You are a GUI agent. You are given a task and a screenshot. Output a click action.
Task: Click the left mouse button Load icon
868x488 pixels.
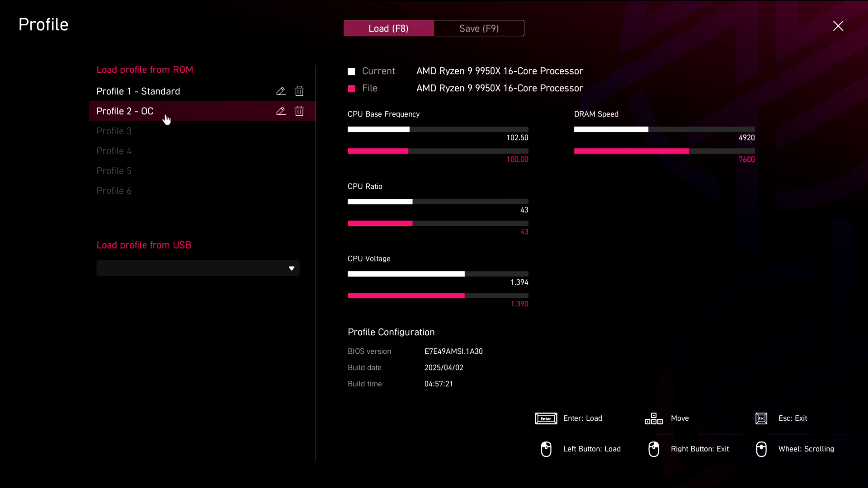[x=546, y=449]
